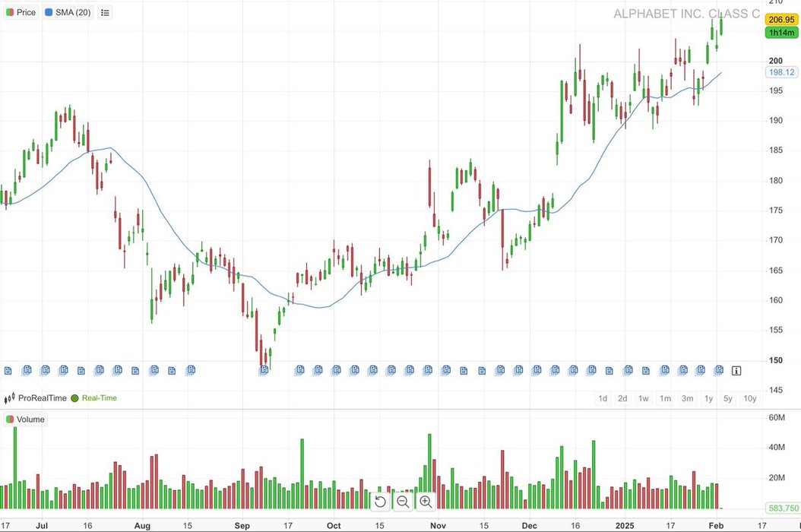801x532 pixels.
Task: Toggle the Volume legend
Action: 25,420
